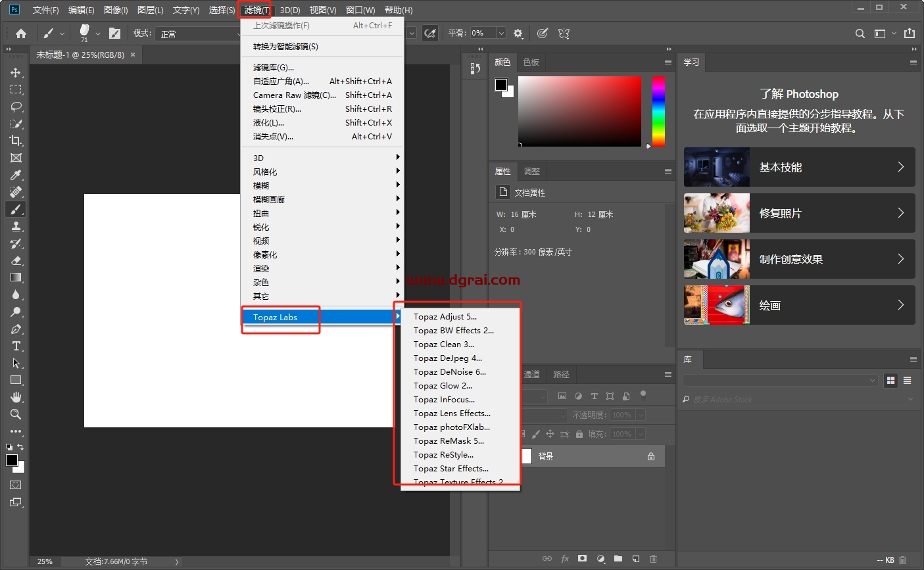924x570 pixels.
Task: Select the Rectangle shape tool
Action: click(x=16, y=380)
